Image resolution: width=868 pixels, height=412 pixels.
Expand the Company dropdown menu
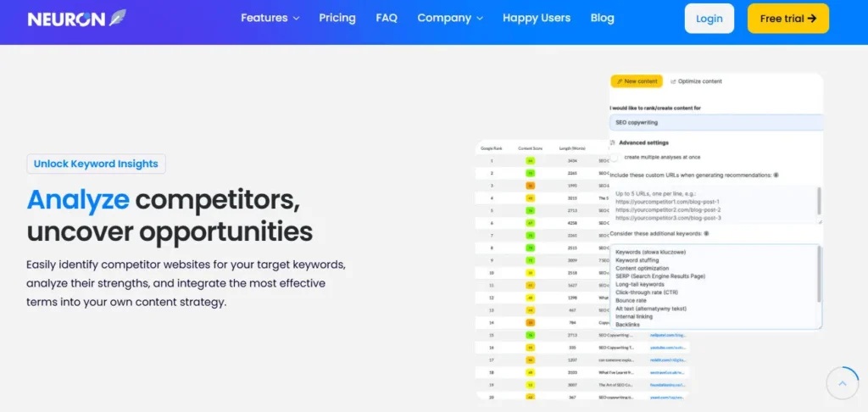[x=450, y=18]
